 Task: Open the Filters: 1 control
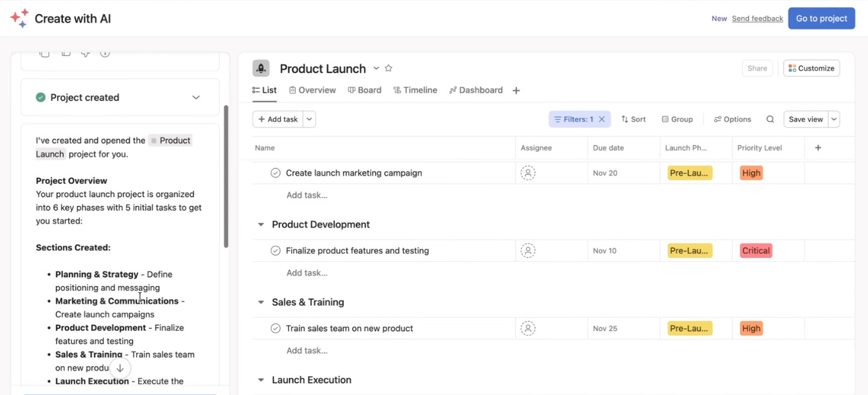(x=573, y=119)
